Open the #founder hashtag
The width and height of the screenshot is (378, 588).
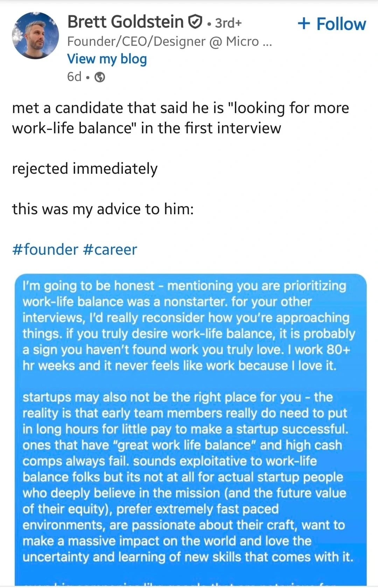click(45, 249)
